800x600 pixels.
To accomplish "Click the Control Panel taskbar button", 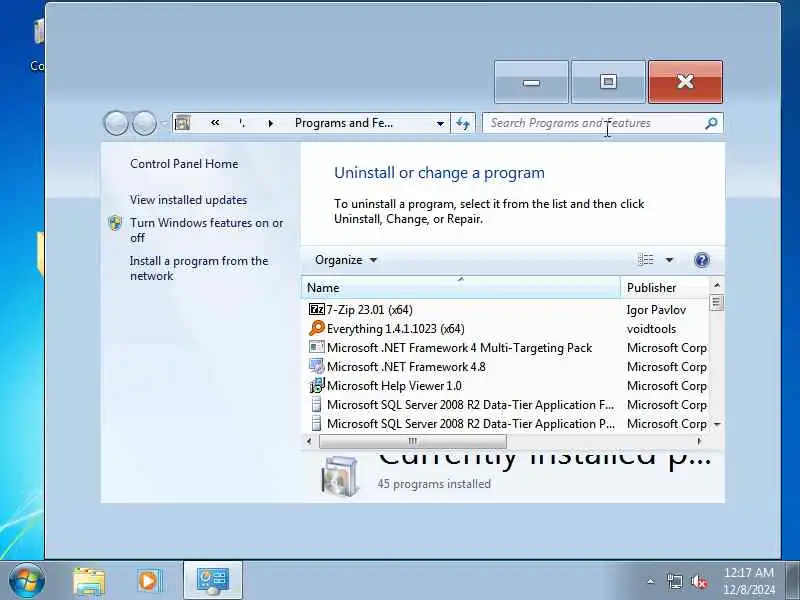I will tap(213, 581).
